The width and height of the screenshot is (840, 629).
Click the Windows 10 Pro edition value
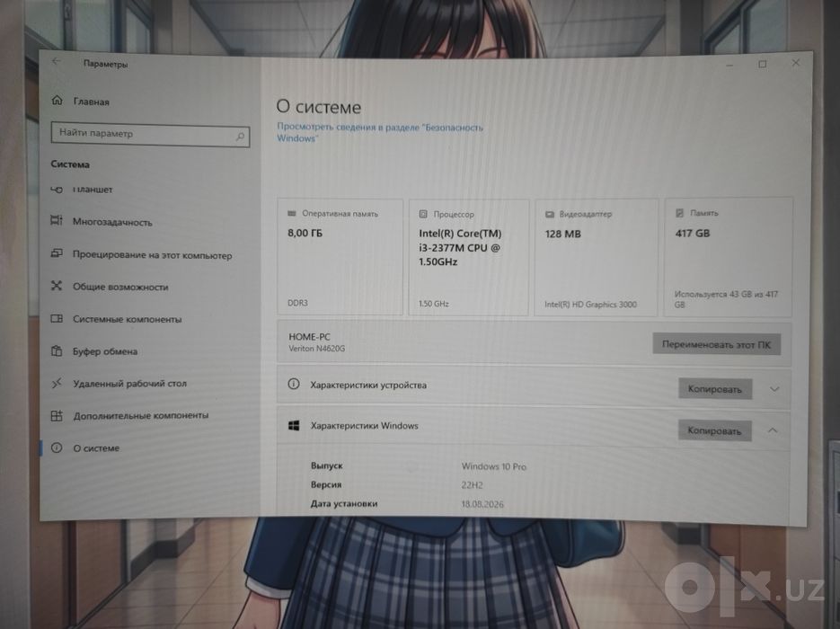494,466
